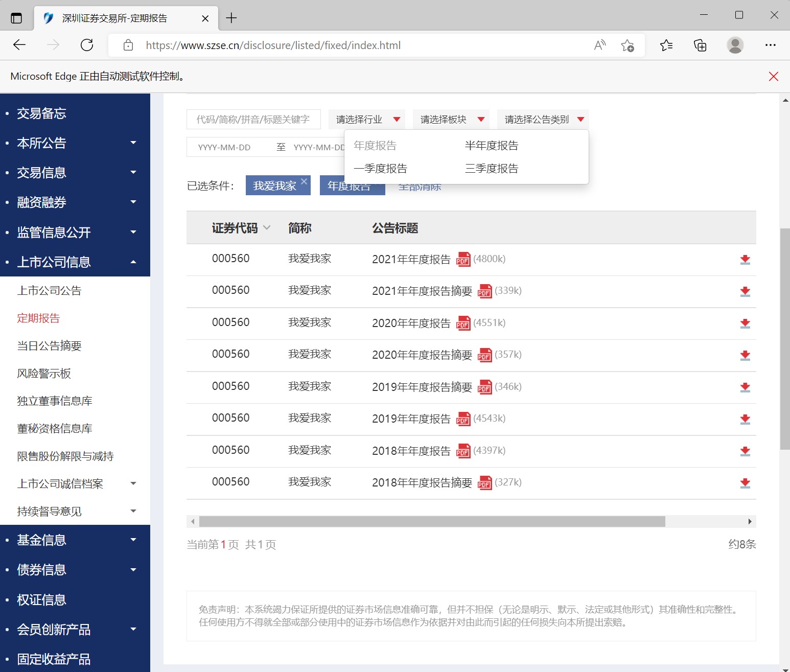Open PDF icon for 2019年年度报告
Screen dimensions: 790x672
tap(463, 419)
